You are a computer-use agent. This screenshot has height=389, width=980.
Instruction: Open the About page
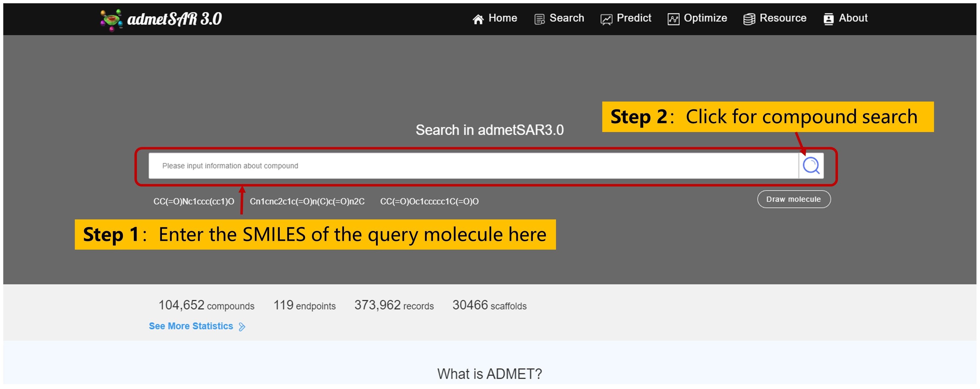click(x=845, y=18)
